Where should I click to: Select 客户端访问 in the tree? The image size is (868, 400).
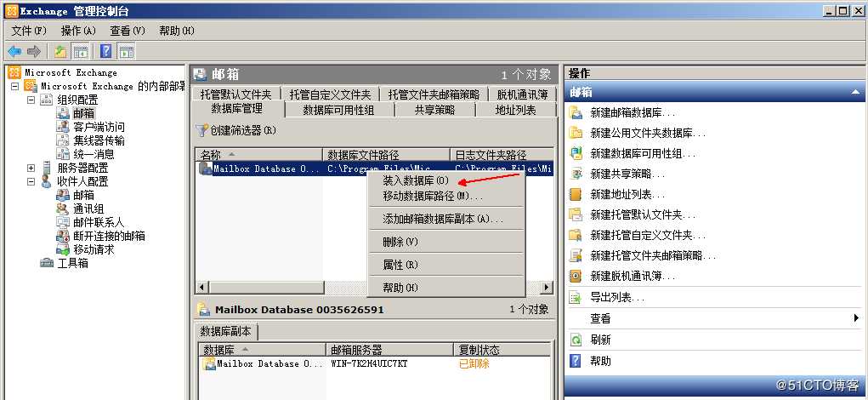[x=99, y=128]
